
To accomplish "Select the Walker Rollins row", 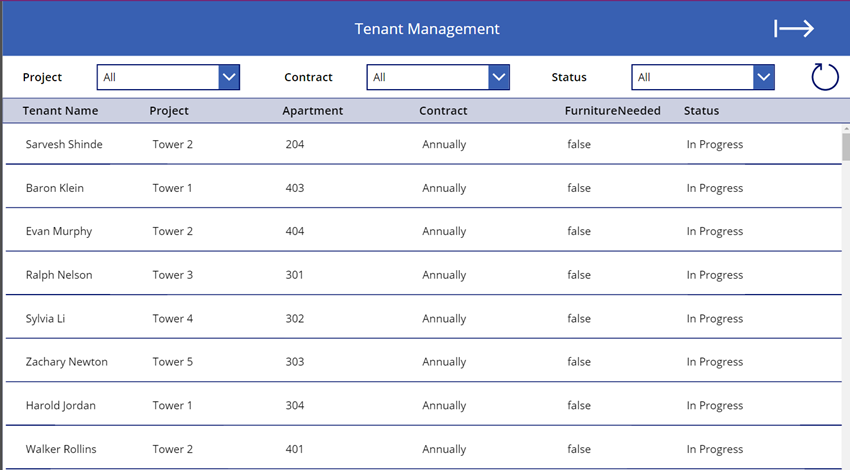I will (x=61, y=449).
